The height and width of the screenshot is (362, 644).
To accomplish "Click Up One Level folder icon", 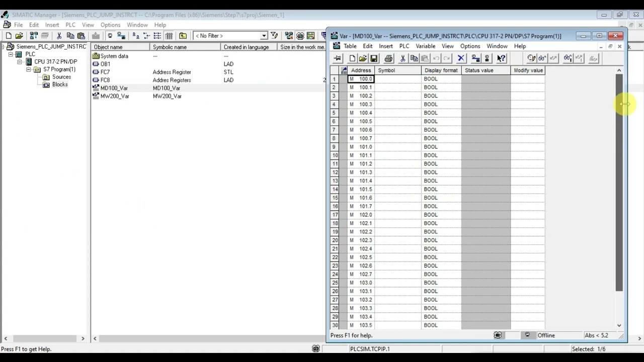I will tap(183, 36).
